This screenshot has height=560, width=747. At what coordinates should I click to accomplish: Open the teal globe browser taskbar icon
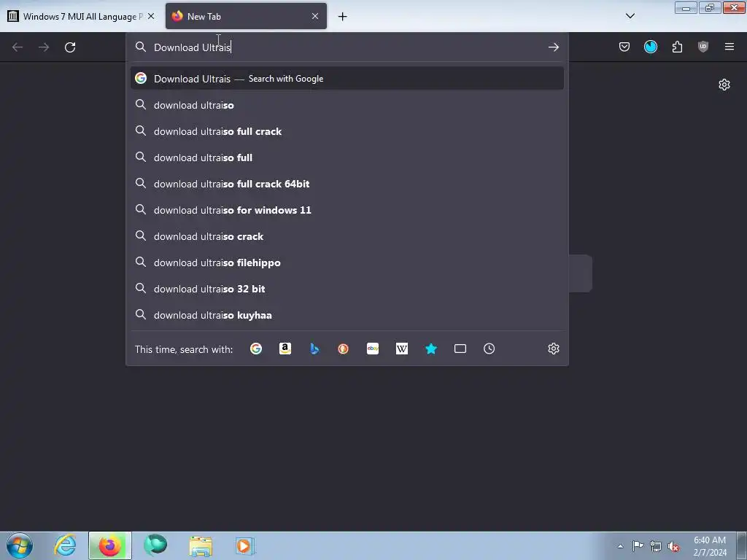pyautogui.click(x=155, y=545)
